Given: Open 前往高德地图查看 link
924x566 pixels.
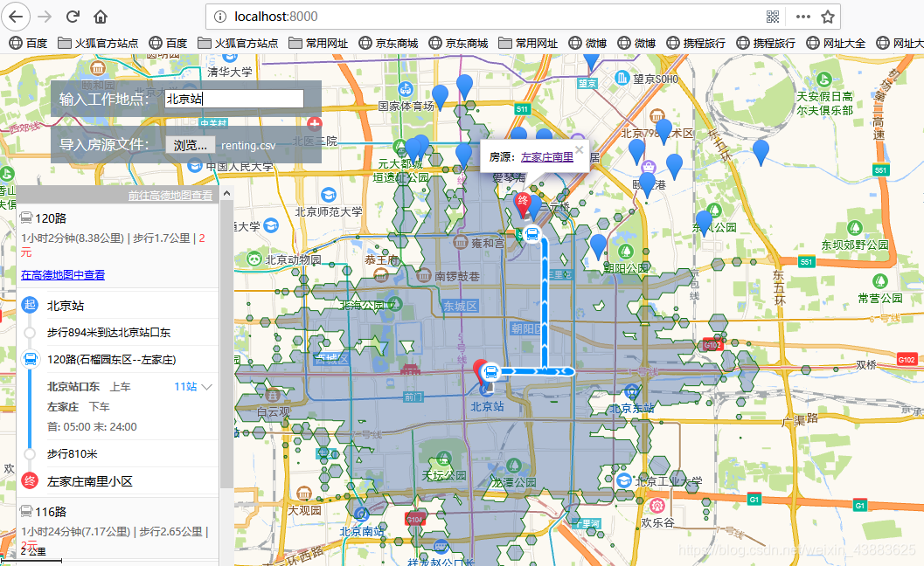Looking at the screenshot, I should tap(170, 195).
